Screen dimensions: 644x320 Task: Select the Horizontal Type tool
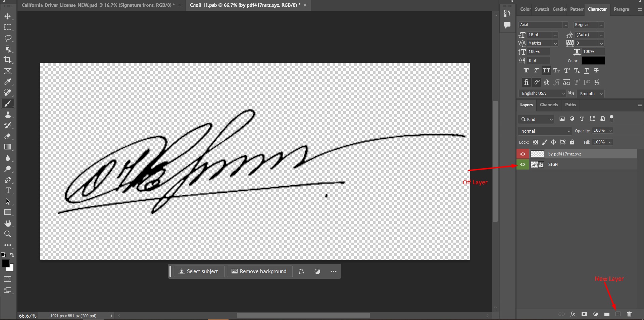point(8,191)
